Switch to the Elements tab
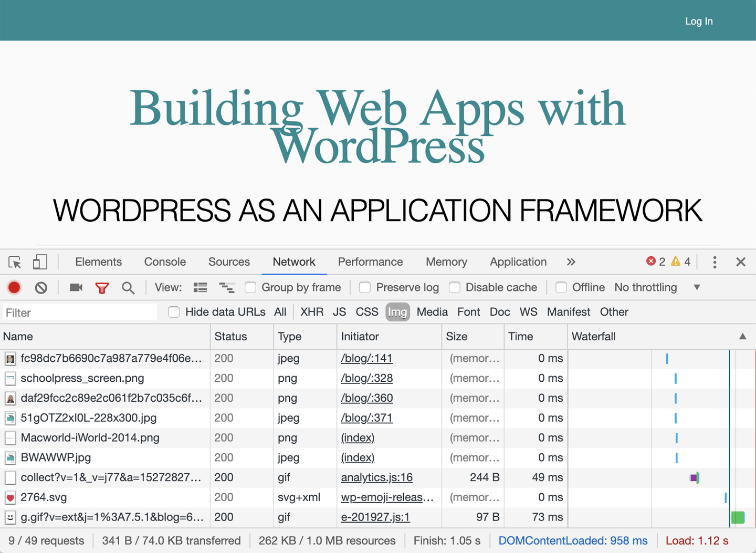Image resolution: width=756 pixels, height=553 pixels. coord(98,262)
